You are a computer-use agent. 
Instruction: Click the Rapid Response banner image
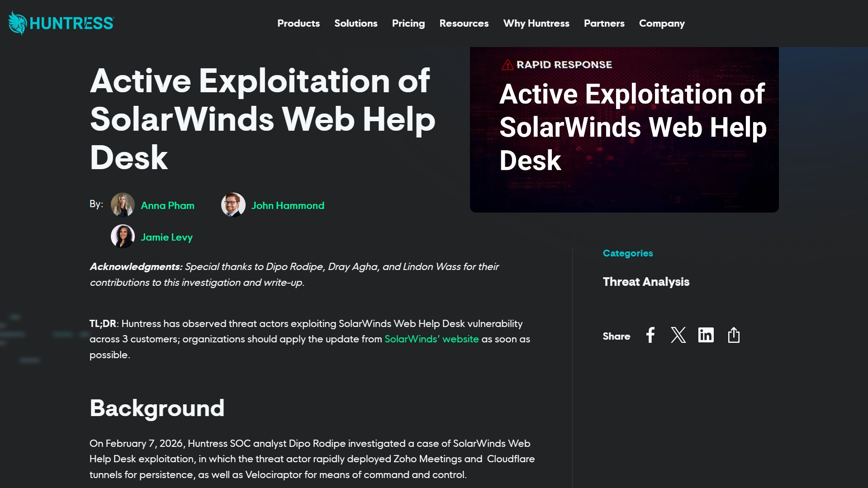click(624, 130)
